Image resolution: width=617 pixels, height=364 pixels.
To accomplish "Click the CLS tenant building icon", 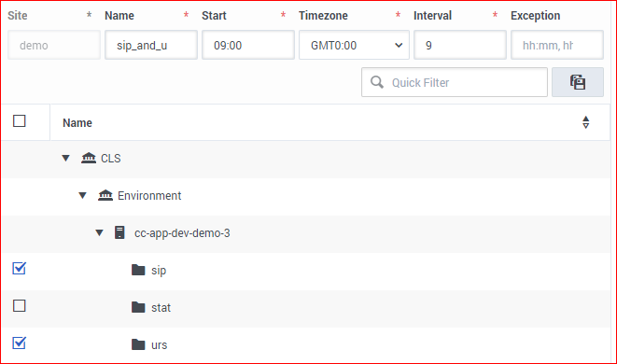I will point(89,158).
